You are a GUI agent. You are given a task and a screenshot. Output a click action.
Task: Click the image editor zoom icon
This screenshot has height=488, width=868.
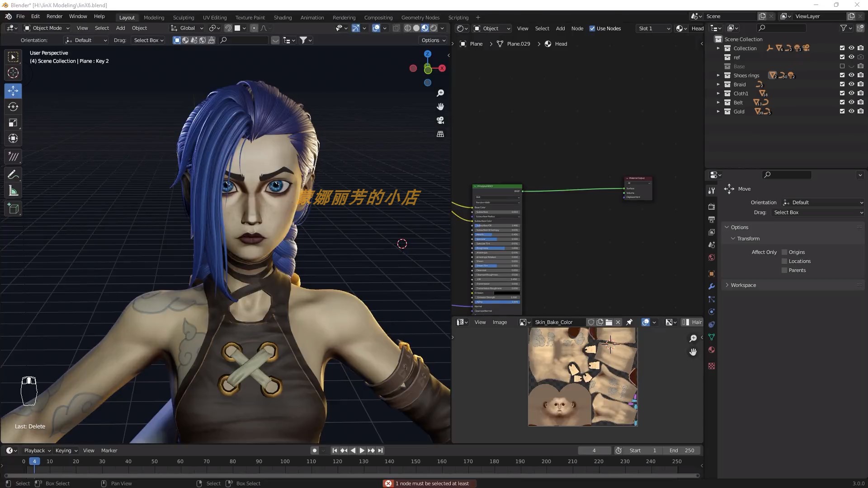[693, 338]
